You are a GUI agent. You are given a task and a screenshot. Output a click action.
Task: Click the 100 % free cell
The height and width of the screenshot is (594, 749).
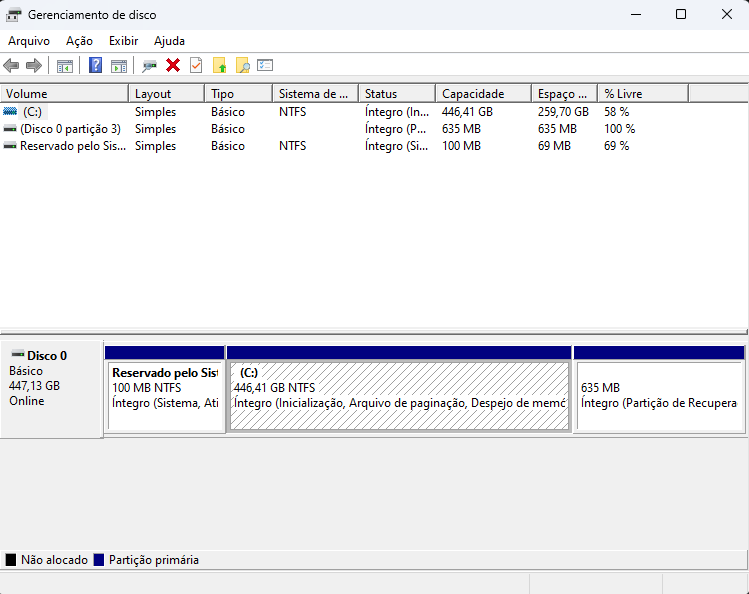[620, 129]
